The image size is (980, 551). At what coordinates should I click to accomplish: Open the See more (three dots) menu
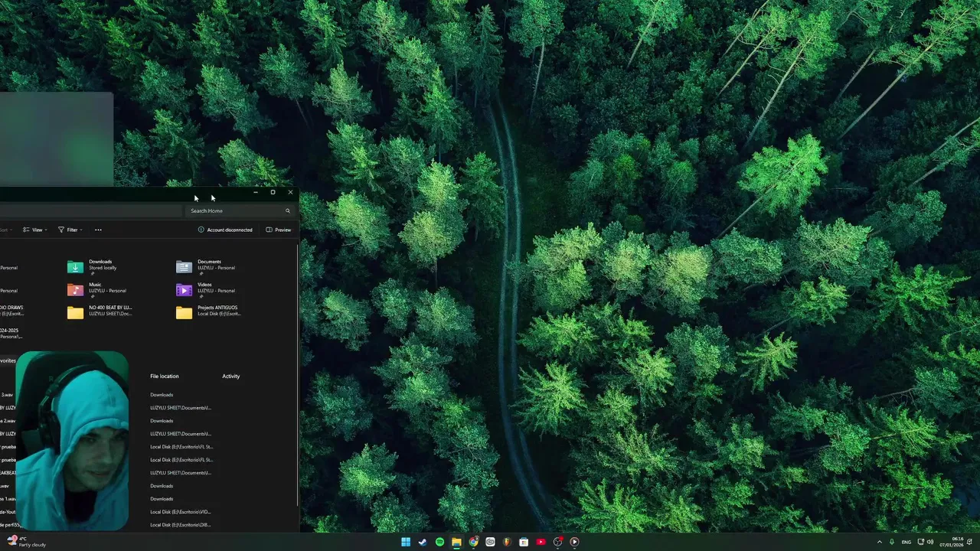pos(98,230)
